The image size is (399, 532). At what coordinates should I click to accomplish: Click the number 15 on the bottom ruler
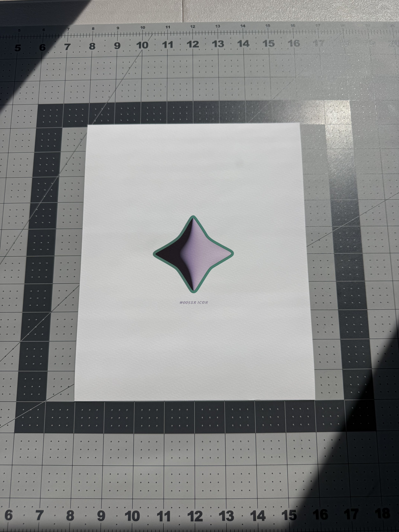(x=289, y=515)
